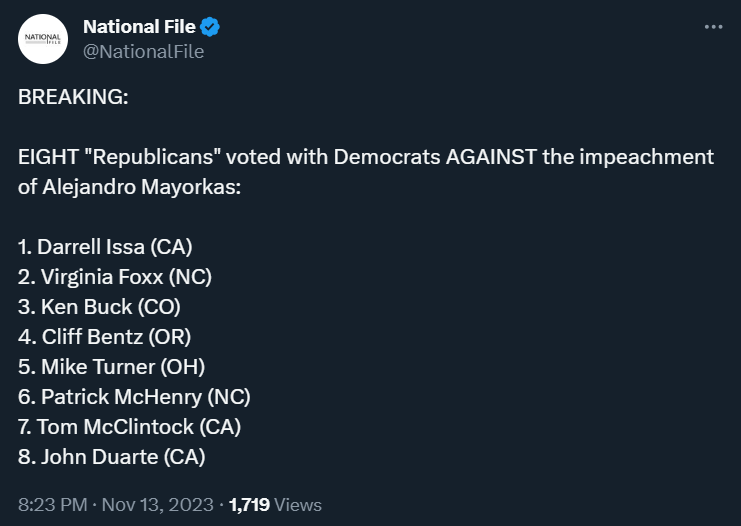Select the Ken Buck (CO) line
The image size is (741, 526).
click(99, 307)
